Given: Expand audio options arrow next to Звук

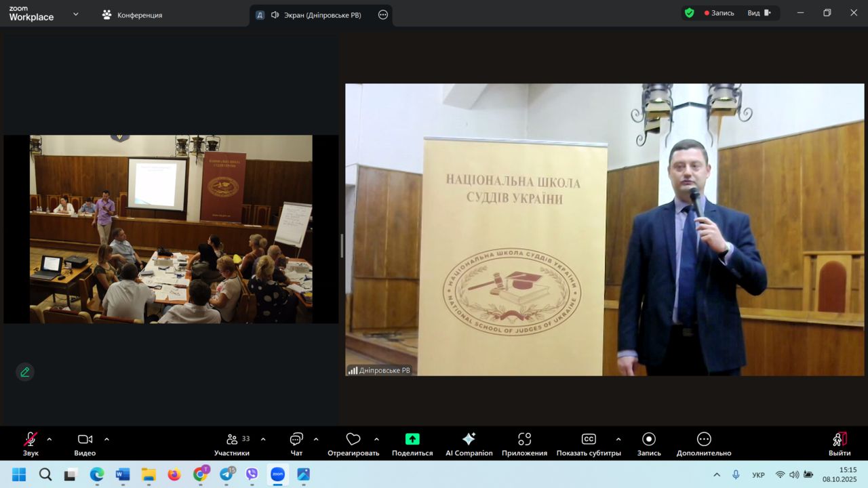Looking at the screenshot, I should click(x=49, y=439).
